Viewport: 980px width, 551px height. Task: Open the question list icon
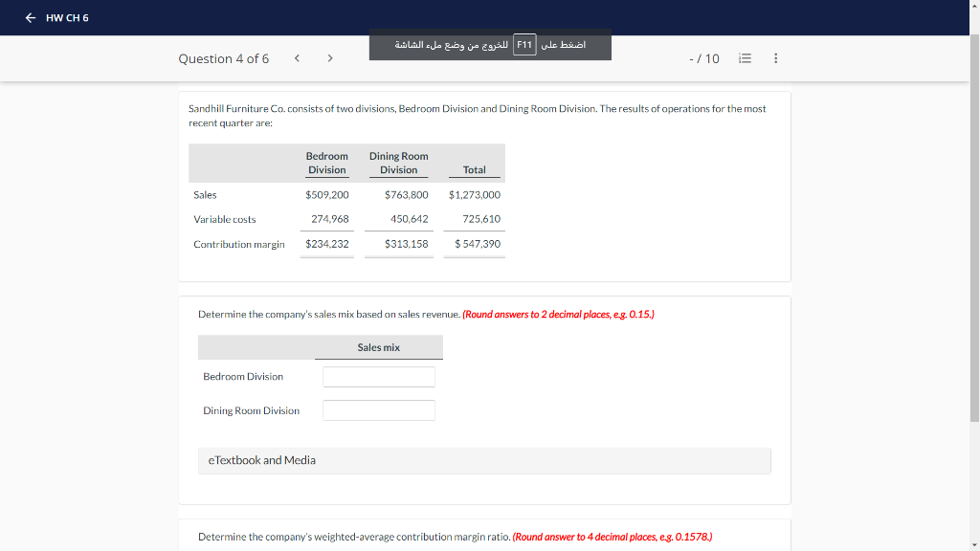pyautogui.click(x=745, y=58)
